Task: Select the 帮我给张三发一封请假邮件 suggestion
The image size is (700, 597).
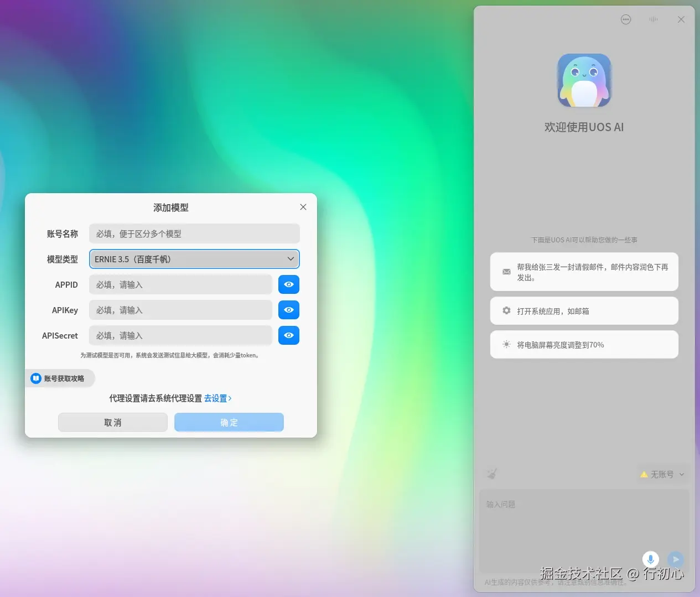Action: pos(584,272)
